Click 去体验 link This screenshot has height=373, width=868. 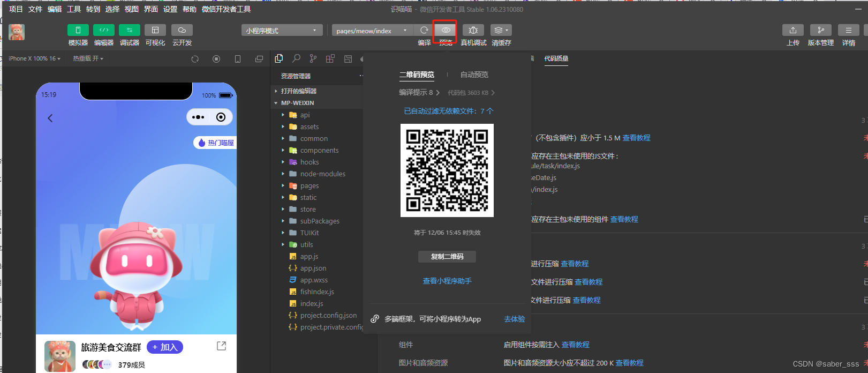point(515,319)
